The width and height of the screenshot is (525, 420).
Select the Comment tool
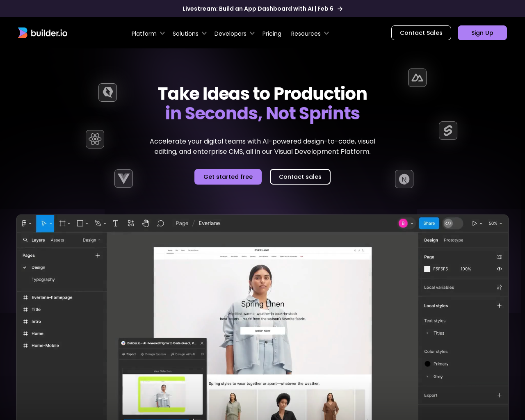[161, 223]
